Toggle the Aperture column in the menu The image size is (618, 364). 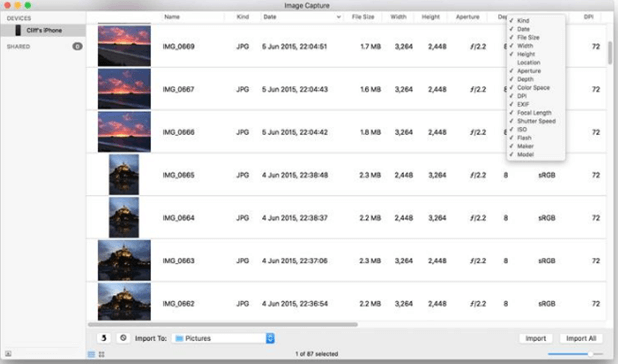tap(536, 71)
